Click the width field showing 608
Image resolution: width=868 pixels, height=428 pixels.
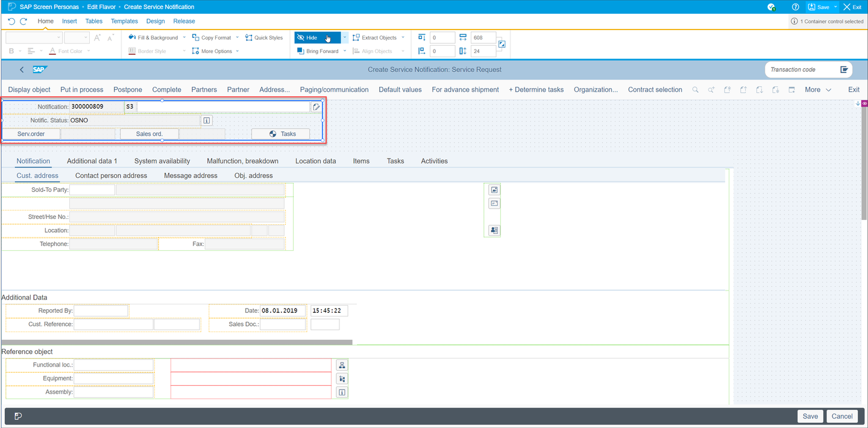(483, 37)
